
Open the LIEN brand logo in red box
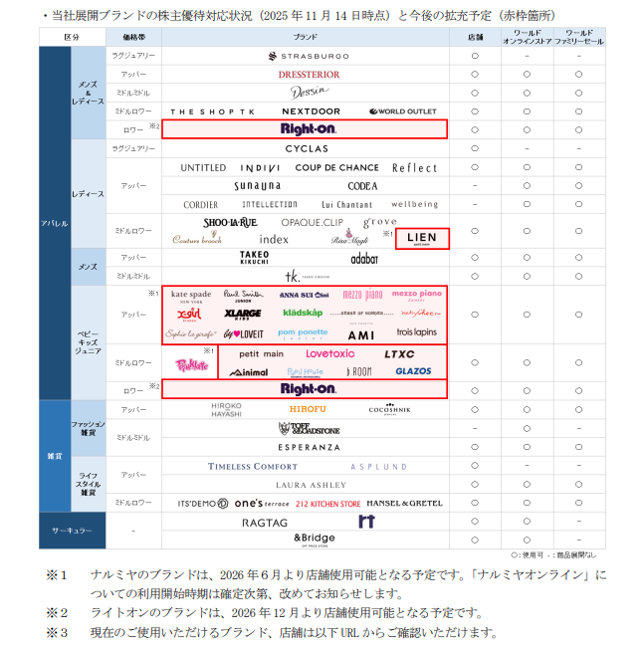pyautogui.click(x=422, y=239)
